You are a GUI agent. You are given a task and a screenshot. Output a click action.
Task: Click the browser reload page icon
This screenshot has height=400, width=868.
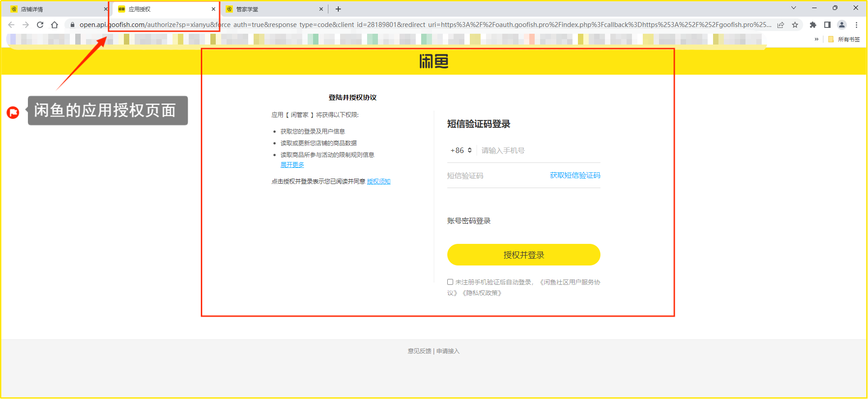pyautogui.click(x=40, y=25)
